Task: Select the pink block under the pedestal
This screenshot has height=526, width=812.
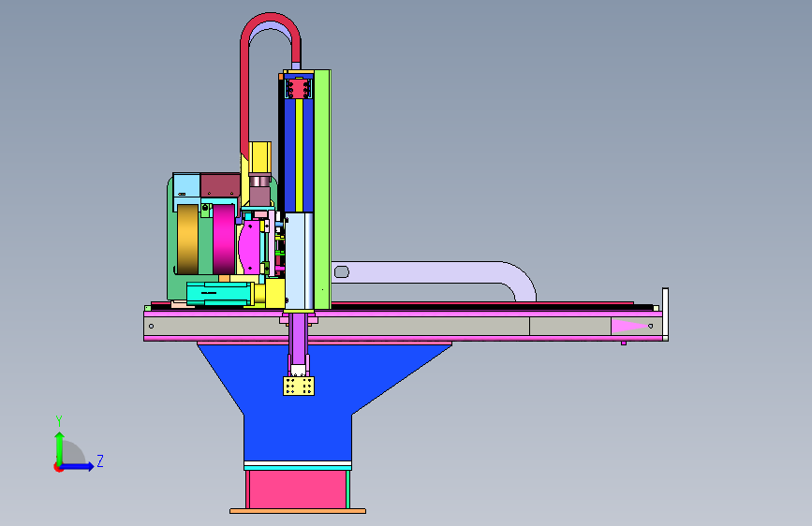Action: pos(297,489)
